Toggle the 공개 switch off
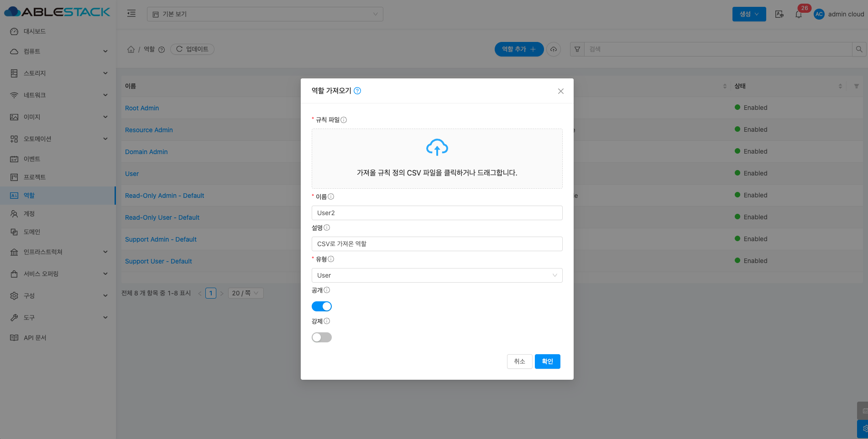The width and height of the screenshot is (868, 439). [x=322, y=306]
